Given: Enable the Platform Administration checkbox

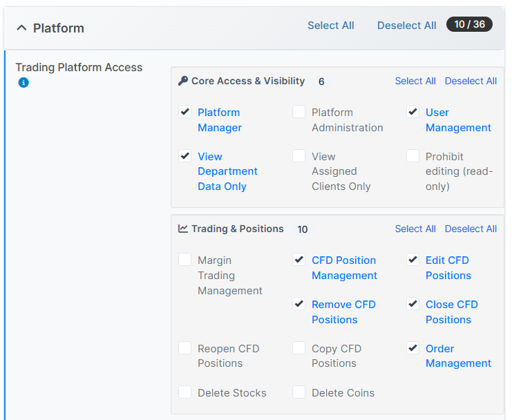Looking at the screenshot, I should tap(298, 112).
